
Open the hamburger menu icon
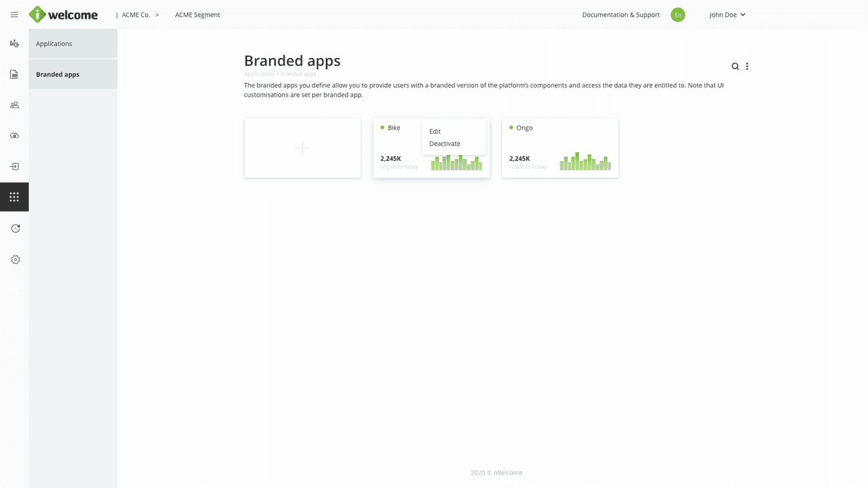click(14, 15)
